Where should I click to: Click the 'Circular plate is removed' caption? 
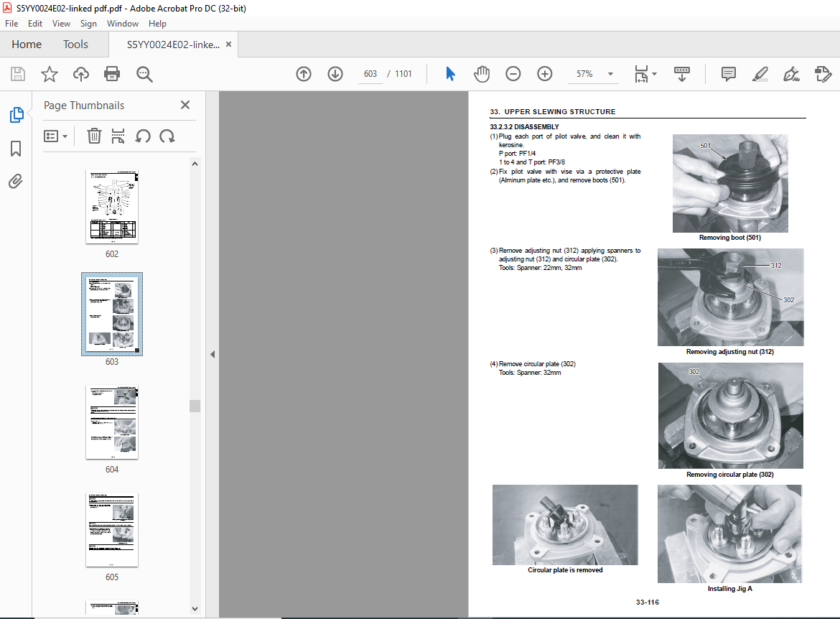(565, 569)
